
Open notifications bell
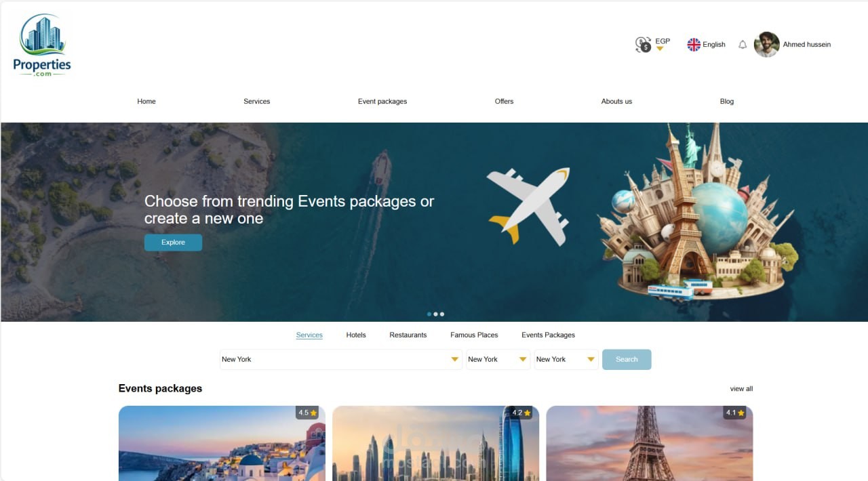pyautogui.click(x=743, y=45)
